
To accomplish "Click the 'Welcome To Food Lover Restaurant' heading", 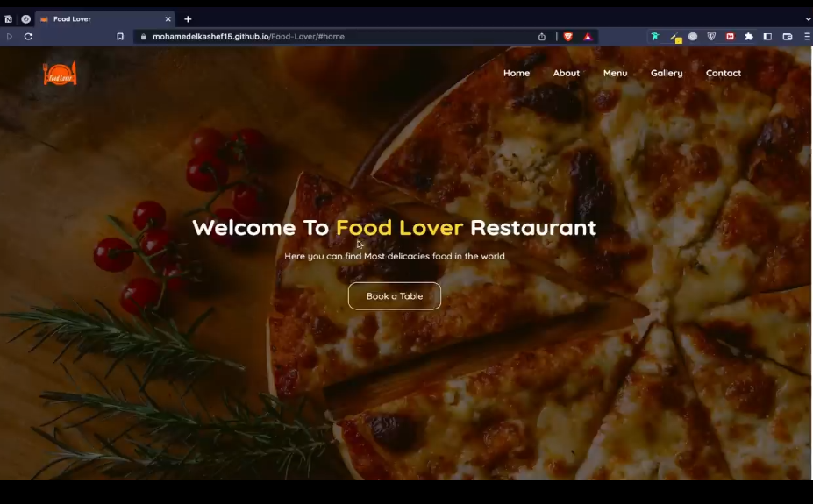I will pyautogui.click(x=394, y=228).
